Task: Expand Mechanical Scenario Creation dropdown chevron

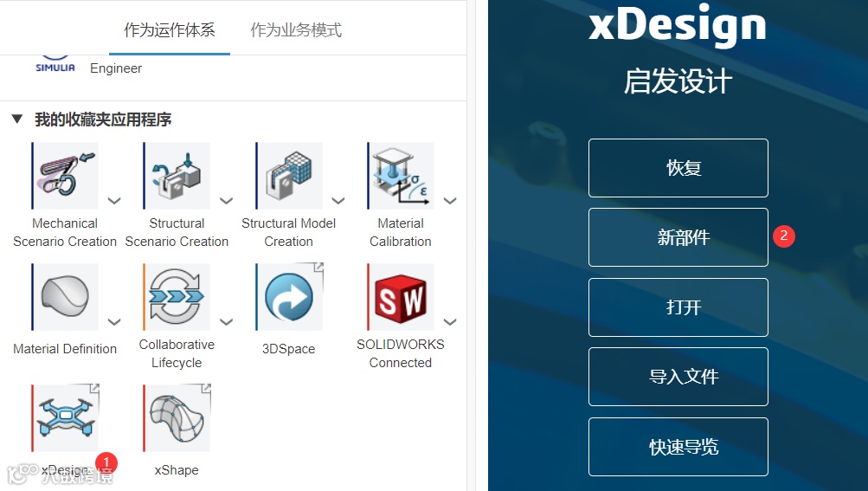Action: pos(114,201)
